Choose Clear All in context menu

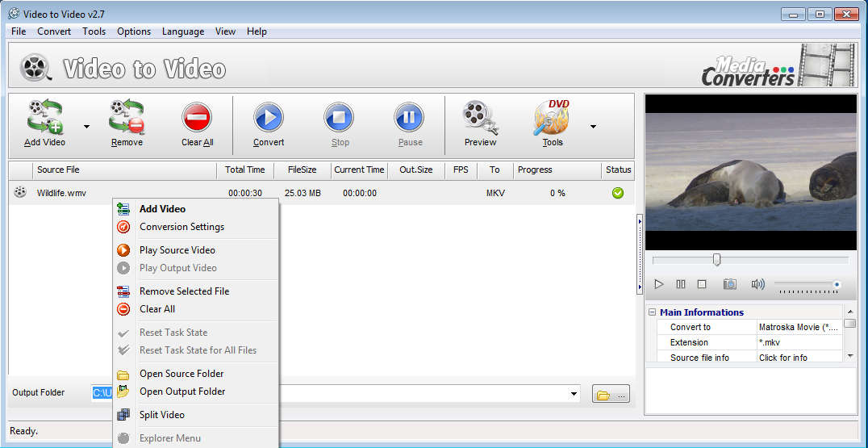[196, 308]
